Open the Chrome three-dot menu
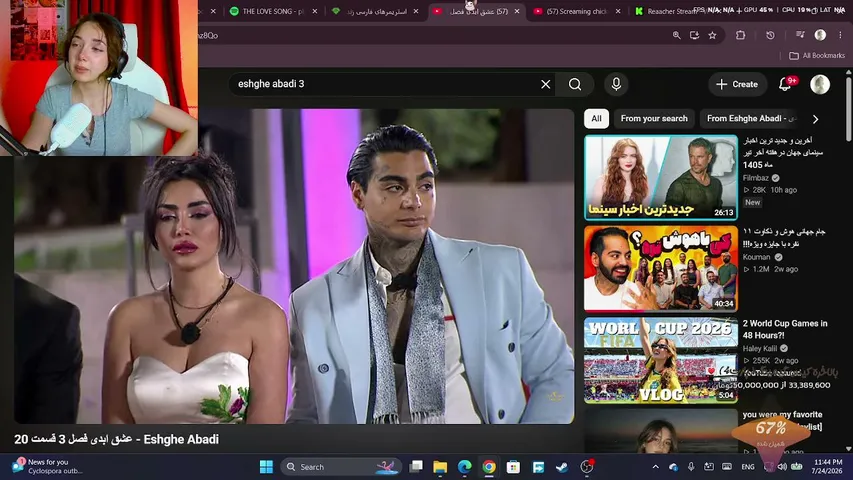The image size is (853, 480). pos(840,35)
